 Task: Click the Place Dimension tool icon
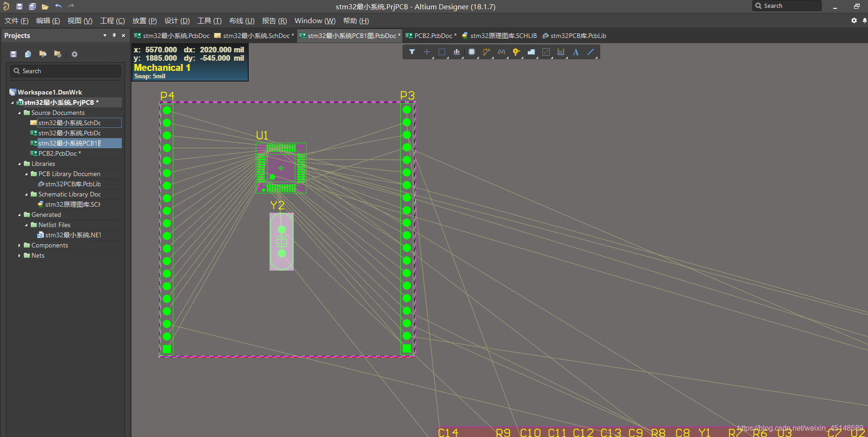(561, 52)
